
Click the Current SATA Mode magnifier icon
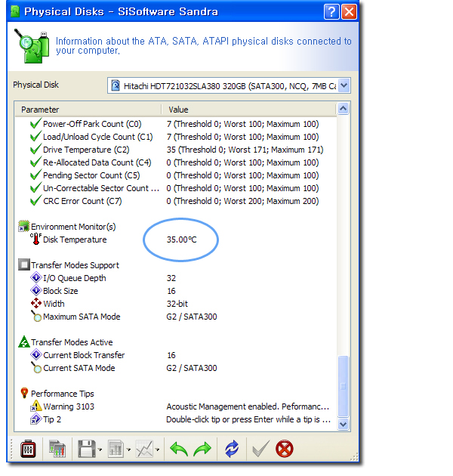(x=36, y=367)
